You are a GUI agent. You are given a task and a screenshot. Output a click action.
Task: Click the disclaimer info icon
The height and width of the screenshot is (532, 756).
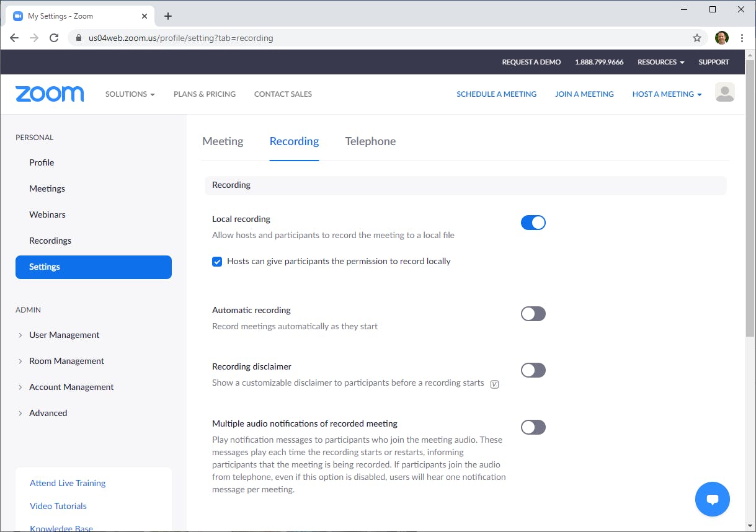click(494, 384)
